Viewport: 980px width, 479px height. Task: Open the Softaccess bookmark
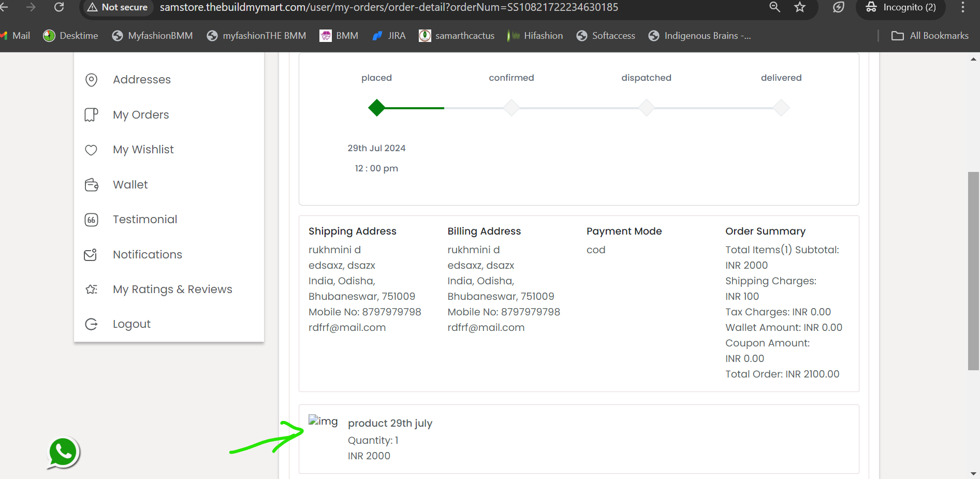point(606,36)
